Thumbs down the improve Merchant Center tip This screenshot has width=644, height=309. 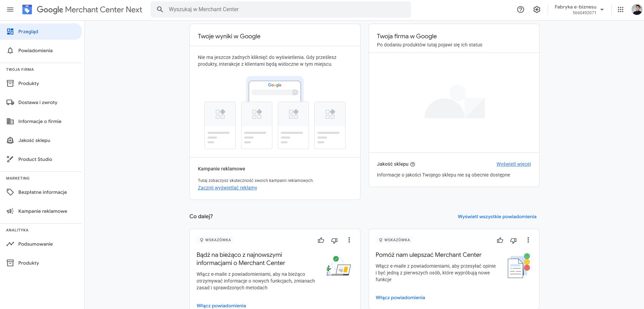click(x=513, y=240)
